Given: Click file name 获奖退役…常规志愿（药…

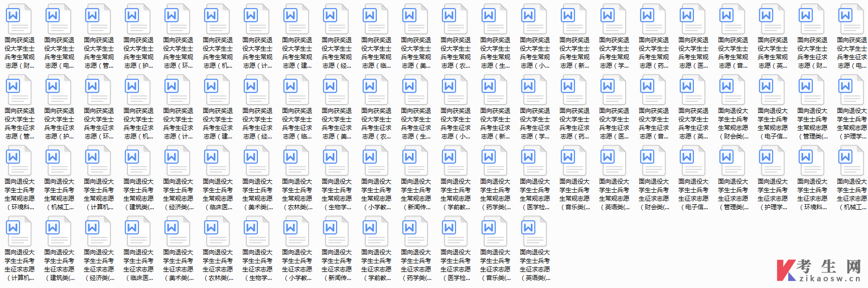Looking at the screenshot, I should (654, 53).
